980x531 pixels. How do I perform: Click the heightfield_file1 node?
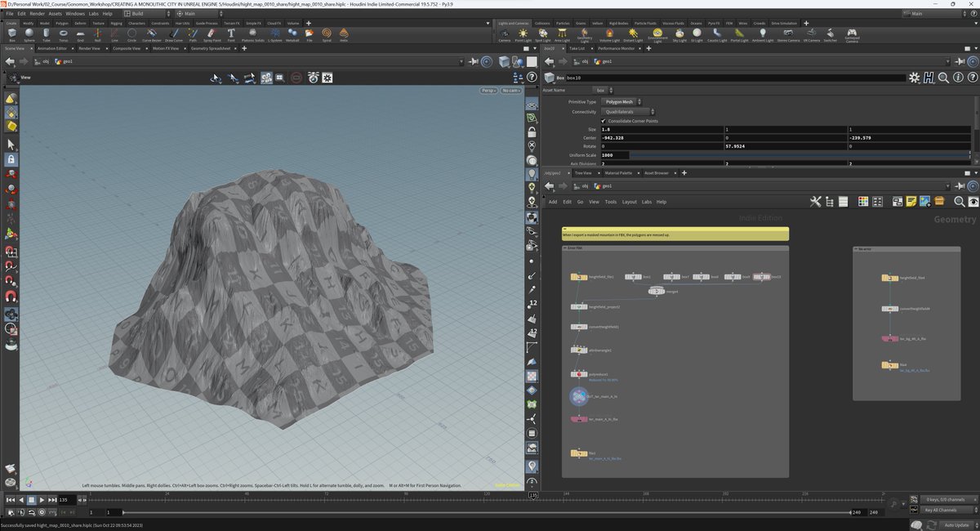(579, 277)
